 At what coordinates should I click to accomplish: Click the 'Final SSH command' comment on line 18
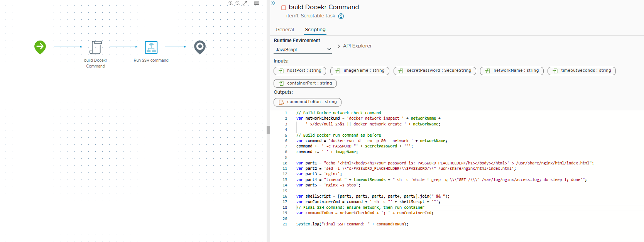[360, 208]
